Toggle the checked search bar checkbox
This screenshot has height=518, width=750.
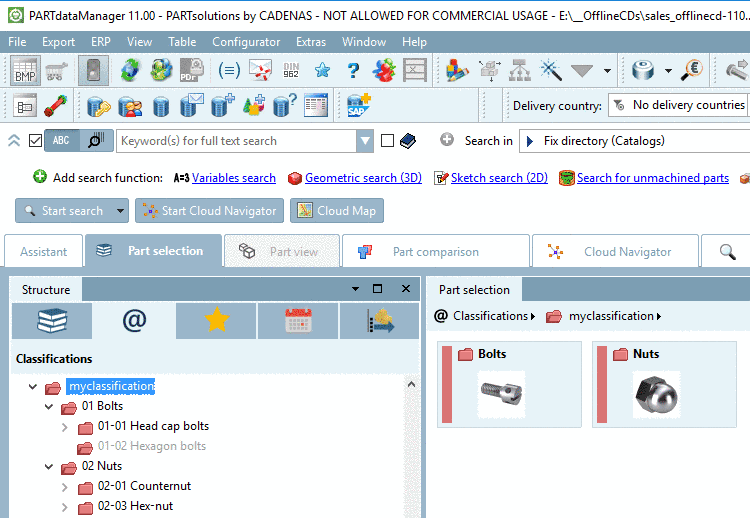click(x=35, y=141)
